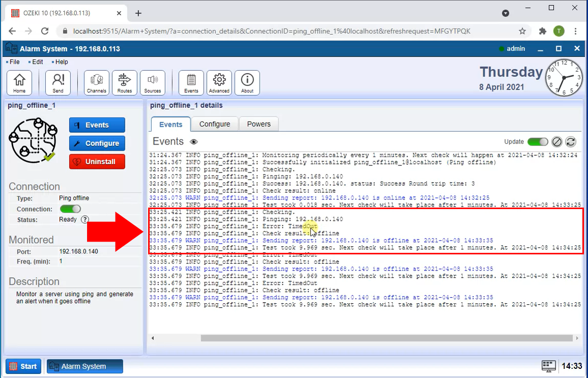This screenshot has width=588, height=378.
Task: Open the Events toolbar icon
Action: [x=191, y=83]
